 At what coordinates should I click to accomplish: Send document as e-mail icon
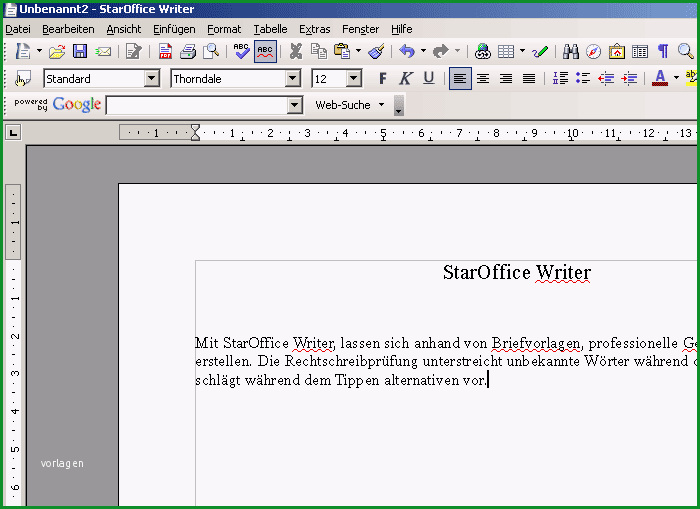(x=103, y=52)
